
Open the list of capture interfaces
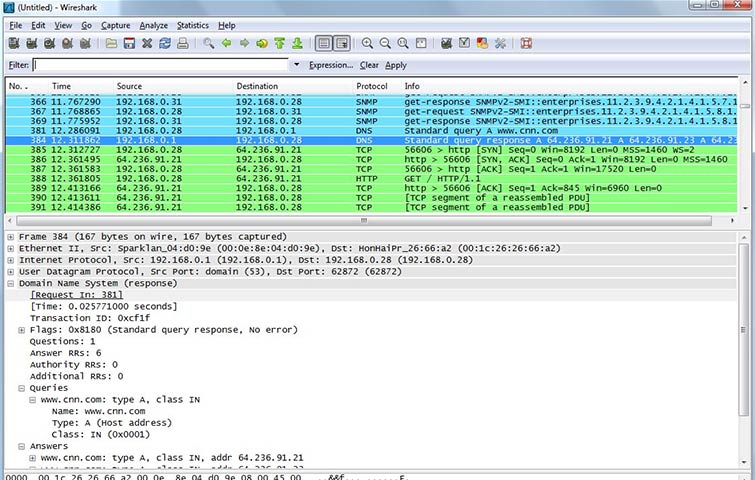point(14,43)
